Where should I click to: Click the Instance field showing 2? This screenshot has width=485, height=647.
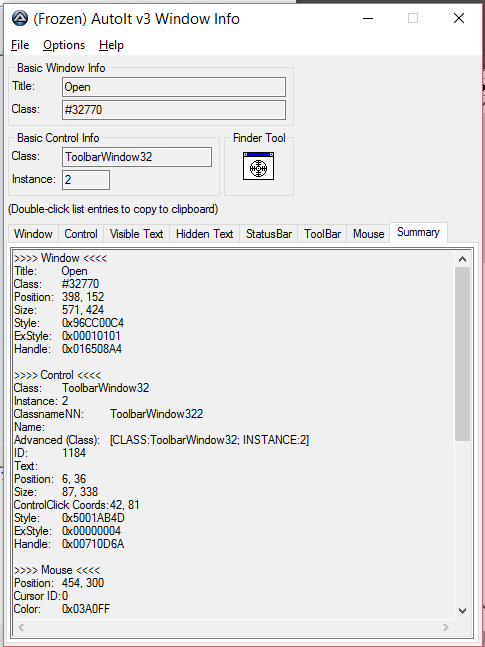(x=86, y=180)
